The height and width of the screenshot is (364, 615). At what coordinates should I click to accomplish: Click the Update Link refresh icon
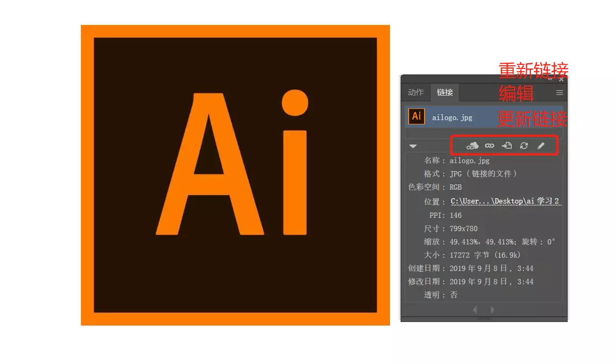click(x=524, y=146)
